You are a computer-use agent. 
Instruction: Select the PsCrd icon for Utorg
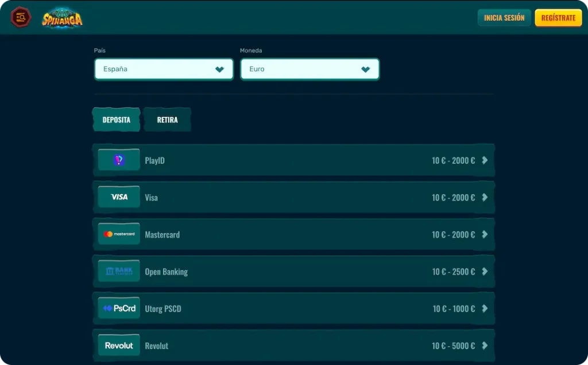118,308
